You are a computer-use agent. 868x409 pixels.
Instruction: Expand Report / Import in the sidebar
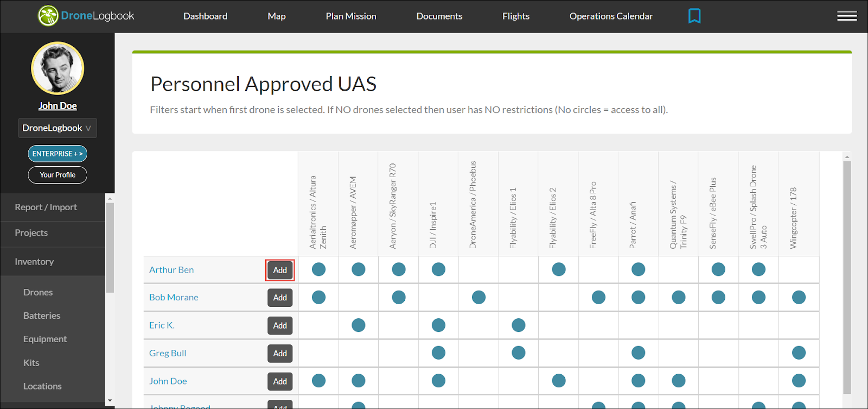pos(53,207)
